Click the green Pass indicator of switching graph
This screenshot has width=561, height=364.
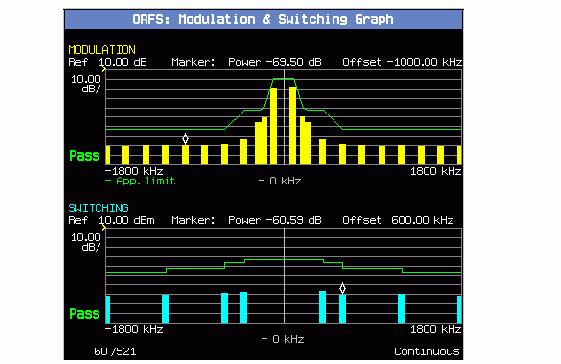tap(84, 314)
